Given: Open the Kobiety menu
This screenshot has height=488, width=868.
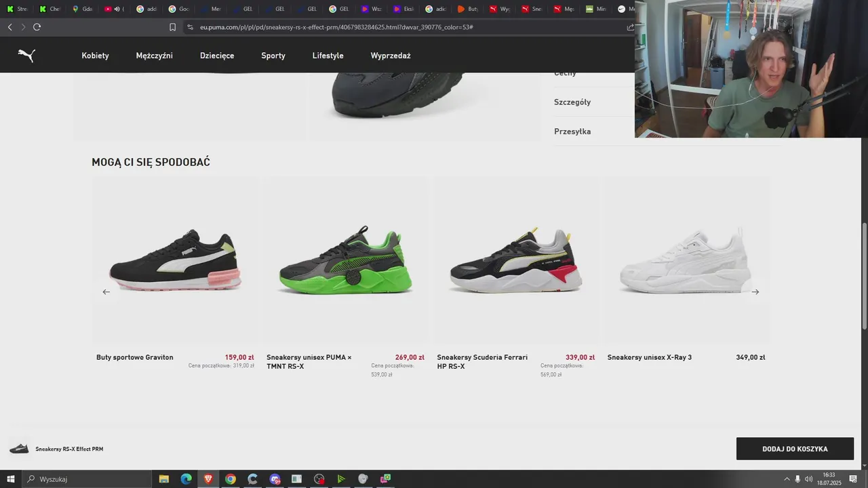Looking at the screenshot, I should pos(95,56).
